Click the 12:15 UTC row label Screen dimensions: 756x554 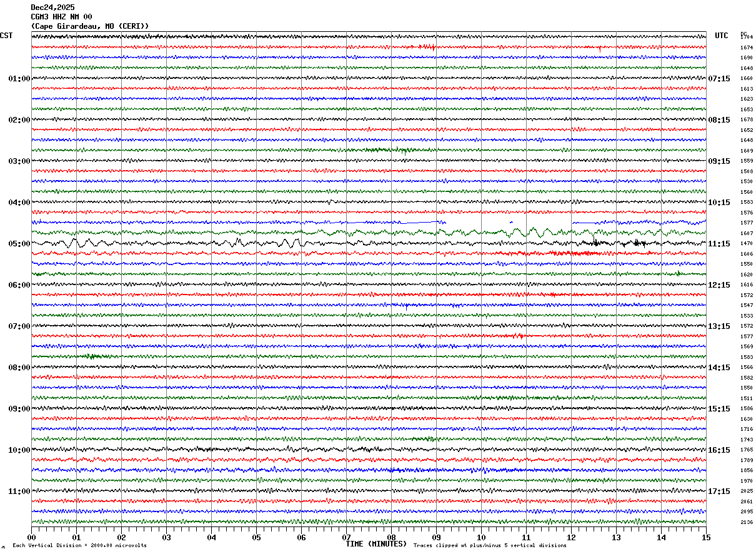point(719,285)
